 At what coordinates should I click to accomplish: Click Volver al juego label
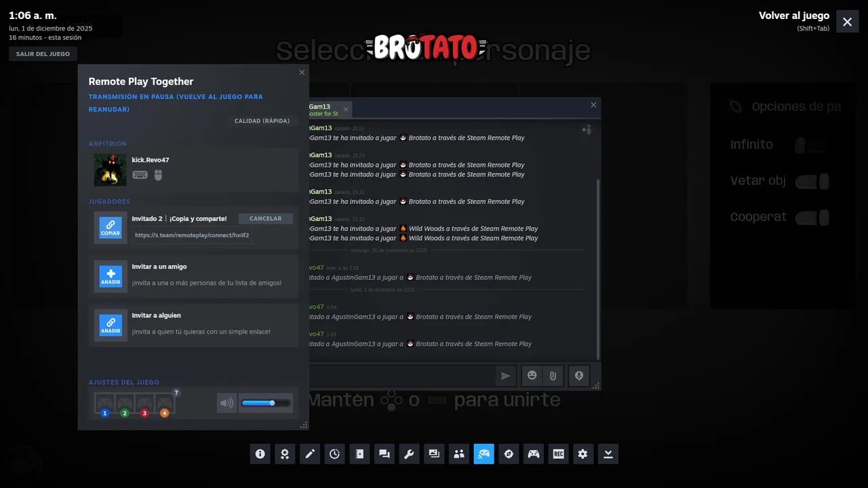794,16
